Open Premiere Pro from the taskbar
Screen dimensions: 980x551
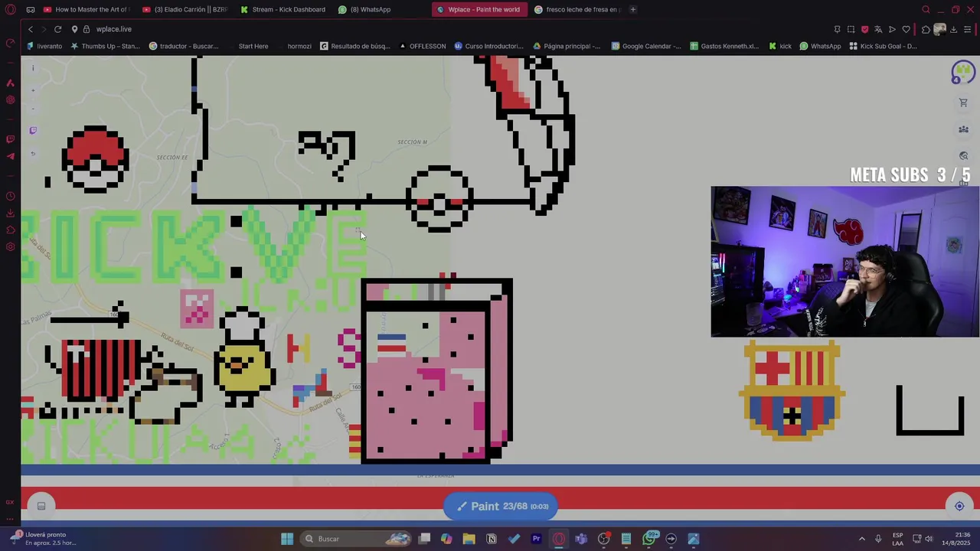pos(536,539)
